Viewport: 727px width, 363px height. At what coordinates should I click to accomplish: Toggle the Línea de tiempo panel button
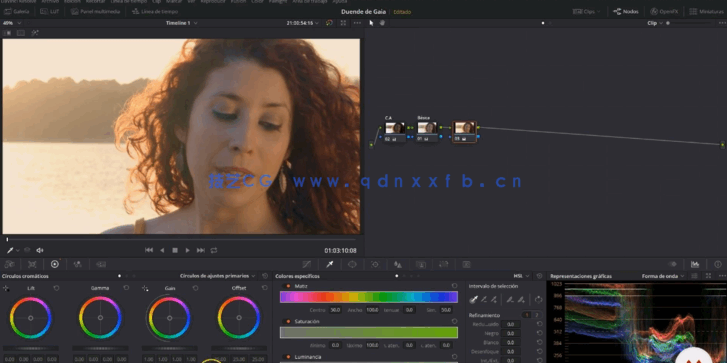tap(155, 12)
